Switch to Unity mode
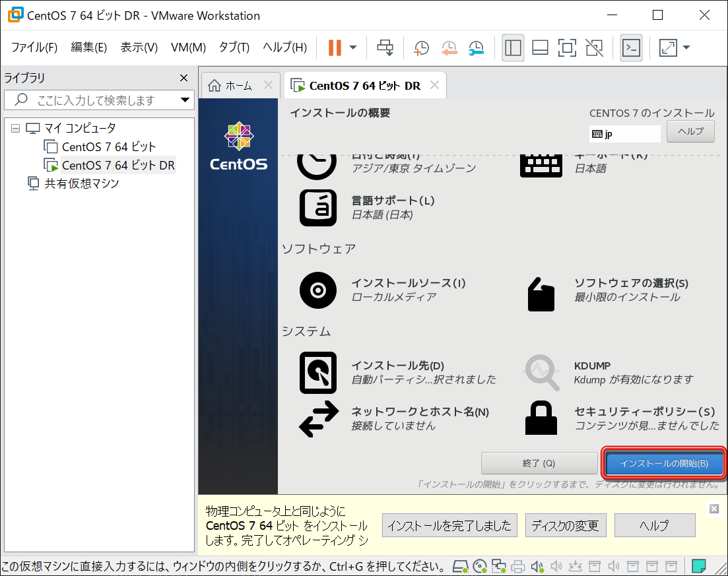Viewport: 728px width, 576px height. tap(594, 48)
